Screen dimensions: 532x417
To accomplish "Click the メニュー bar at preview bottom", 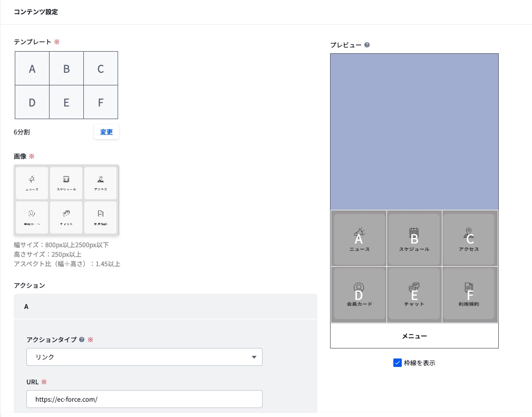I will pyautogui.click(x=414, y=336).
